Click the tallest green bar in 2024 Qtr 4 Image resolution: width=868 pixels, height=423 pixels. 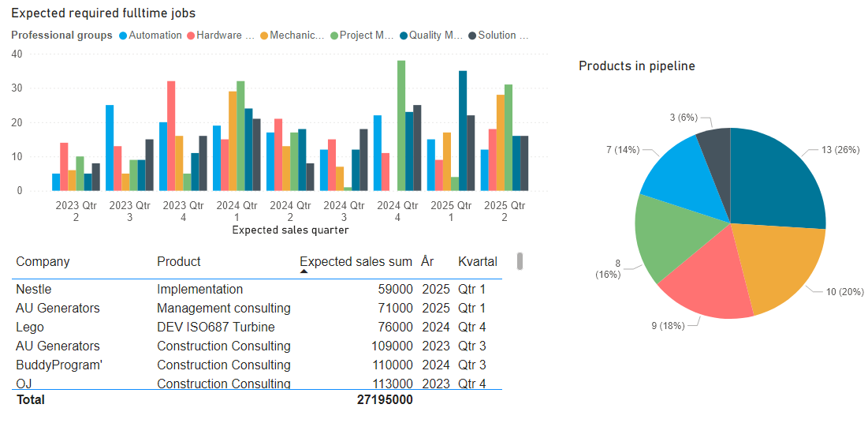tap(401, 125)
